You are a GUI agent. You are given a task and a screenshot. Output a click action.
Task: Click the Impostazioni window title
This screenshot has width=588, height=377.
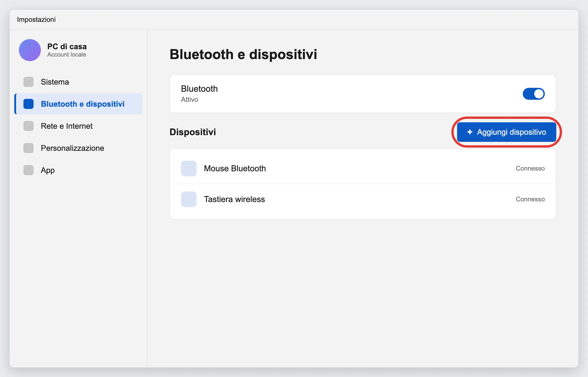tap(36, 20)
